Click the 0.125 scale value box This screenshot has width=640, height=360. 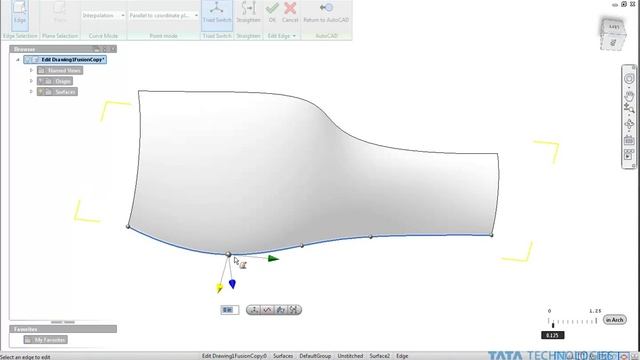point(553,336)
